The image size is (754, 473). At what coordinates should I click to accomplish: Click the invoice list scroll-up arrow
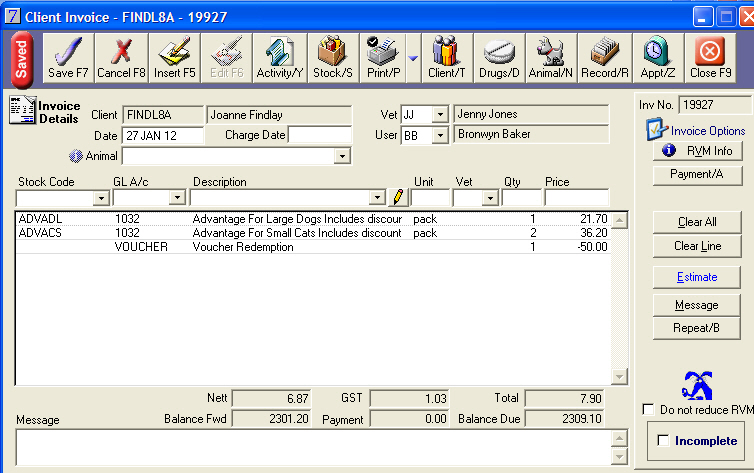tap(620, 221)
